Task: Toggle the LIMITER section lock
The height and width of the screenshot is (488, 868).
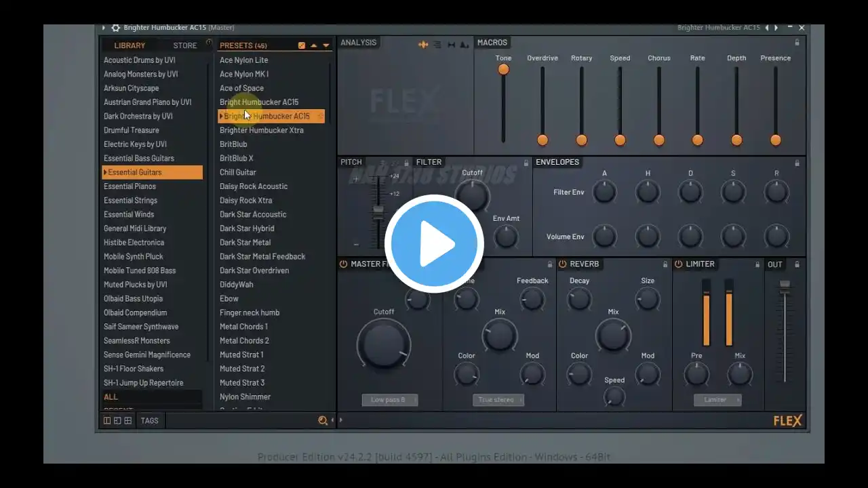Action: click(757, 264)
